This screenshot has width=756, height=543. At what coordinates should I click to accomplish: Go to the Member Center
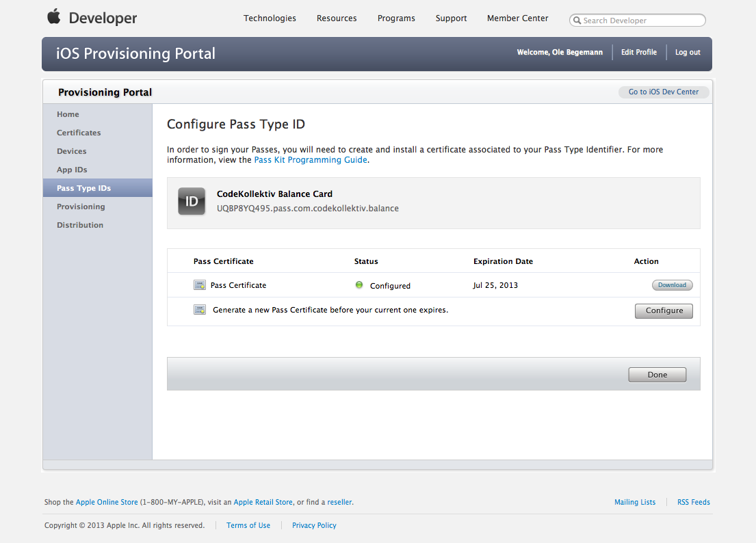pyautogui.click(x=517, y=18)
